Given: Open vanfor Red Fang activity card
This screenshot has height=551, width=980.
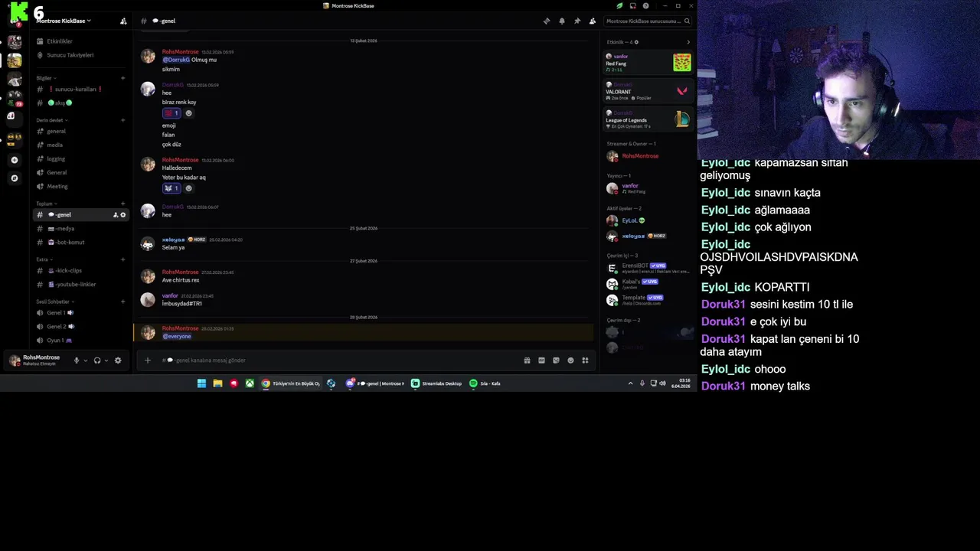Looking at the screenshot, I should pyautogui.click(x=648, y=63).
